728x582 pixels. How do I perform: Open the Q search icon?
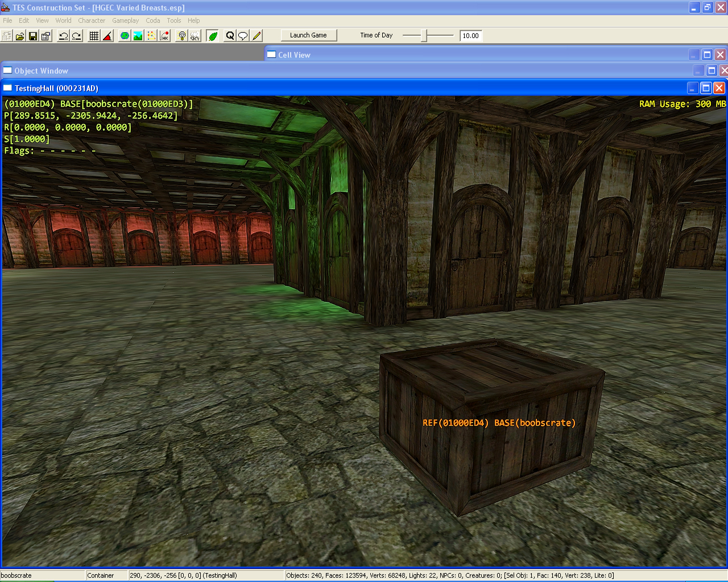(230, 36)
